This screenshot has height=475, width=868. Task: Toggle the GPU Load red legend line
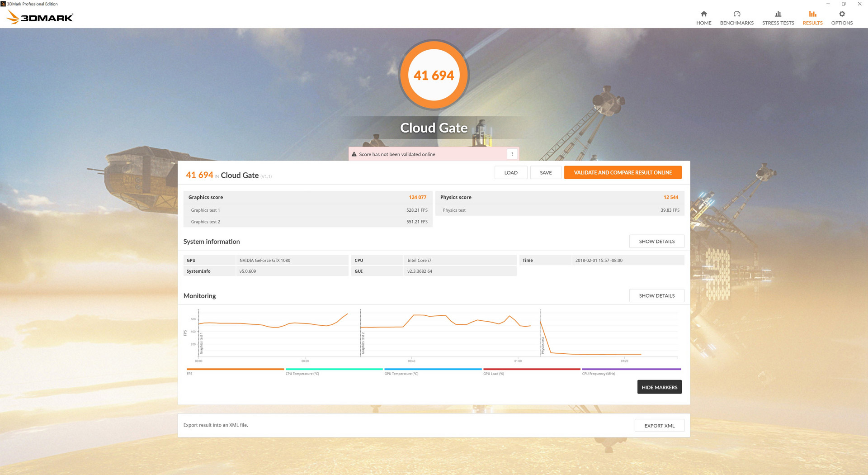tap(532, 369)
